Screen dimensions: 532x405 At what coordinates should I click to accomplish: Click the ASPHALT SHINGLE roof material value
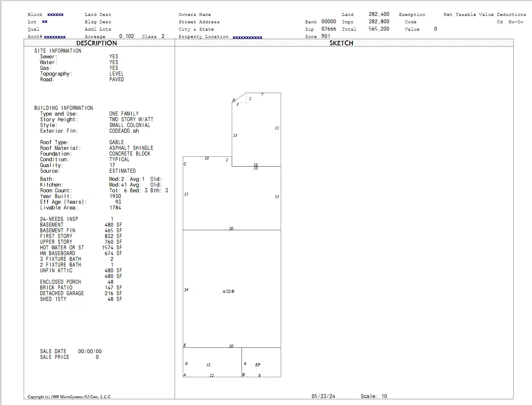click(131, 148)
